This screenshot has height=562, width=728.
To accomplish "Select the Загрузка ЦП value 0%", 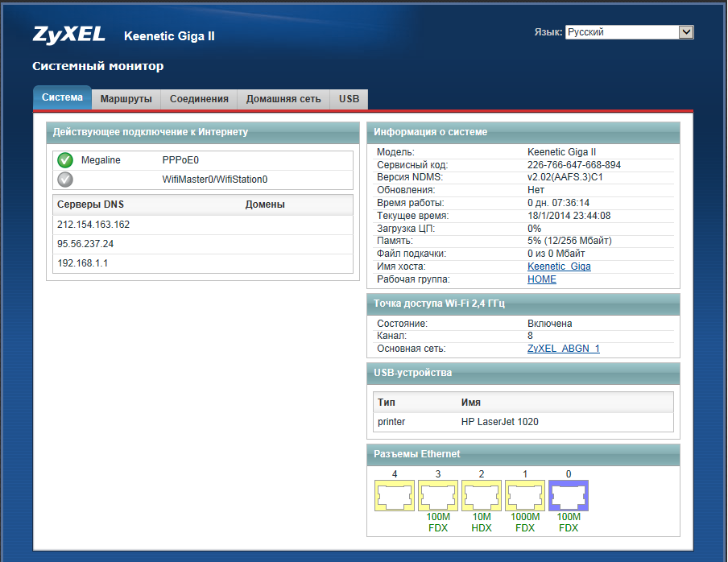I will point(535,229).
